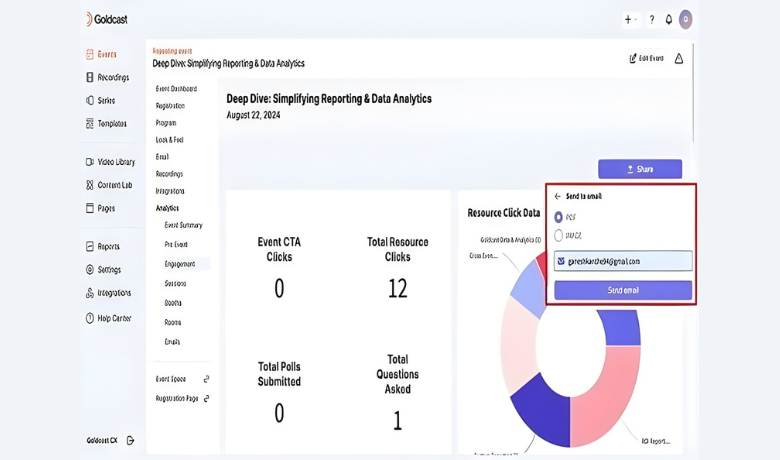Collapse the Analytics section in event menu

pos(167,208)
